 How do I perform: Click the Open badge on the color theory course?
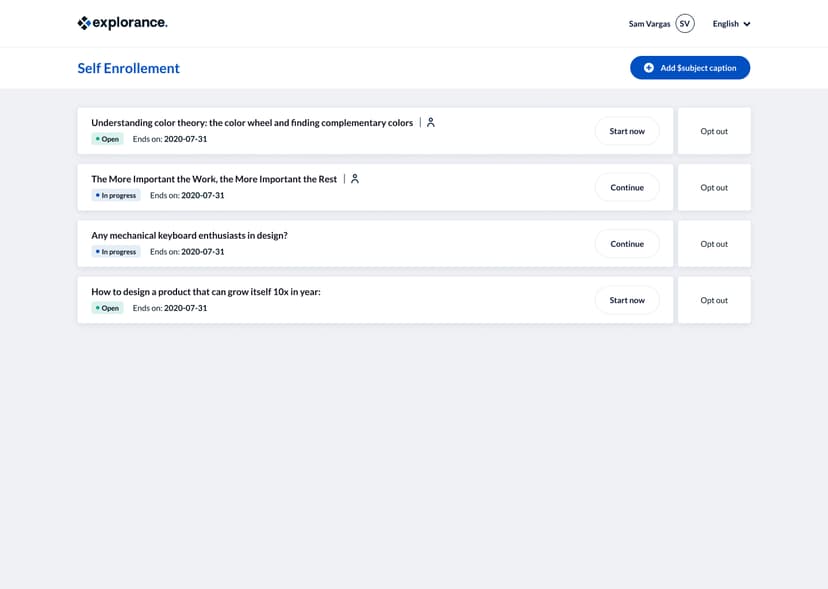pos(107,139)
